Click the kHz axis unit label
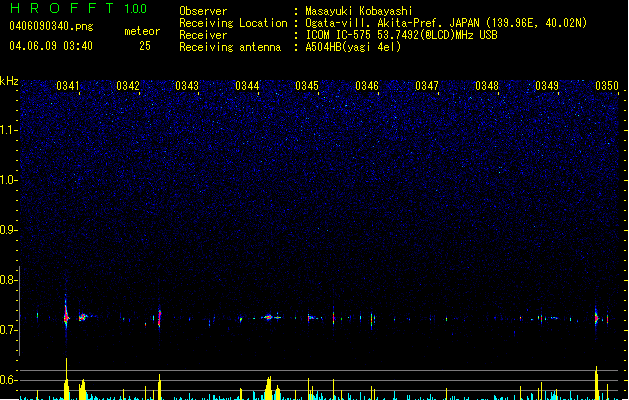The image size is (629, 400). [x=9, y=81]
